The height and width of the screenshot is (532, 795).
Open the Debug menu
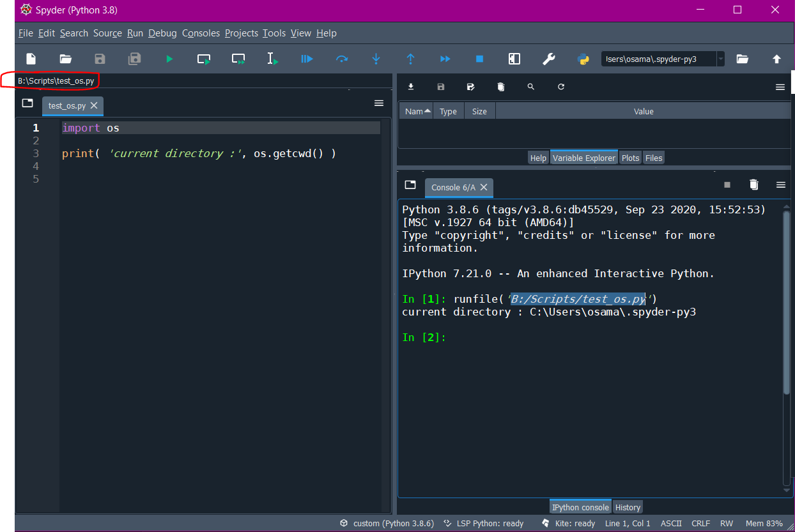coord(162,33)
